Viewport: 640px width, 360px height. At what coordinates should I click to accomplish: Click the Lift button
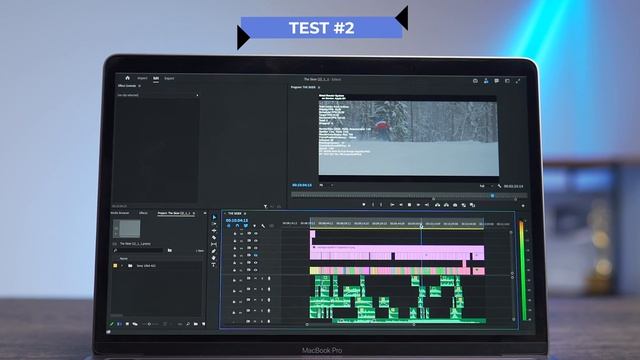(x=438, y=204)
